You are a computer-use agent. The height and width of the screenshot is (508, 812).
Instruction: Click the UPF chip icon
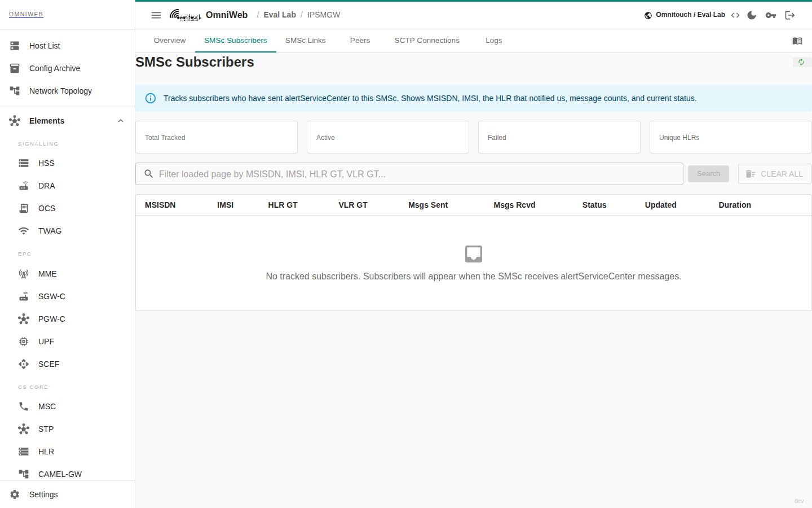pyautogui.click(x=24, y=341)
